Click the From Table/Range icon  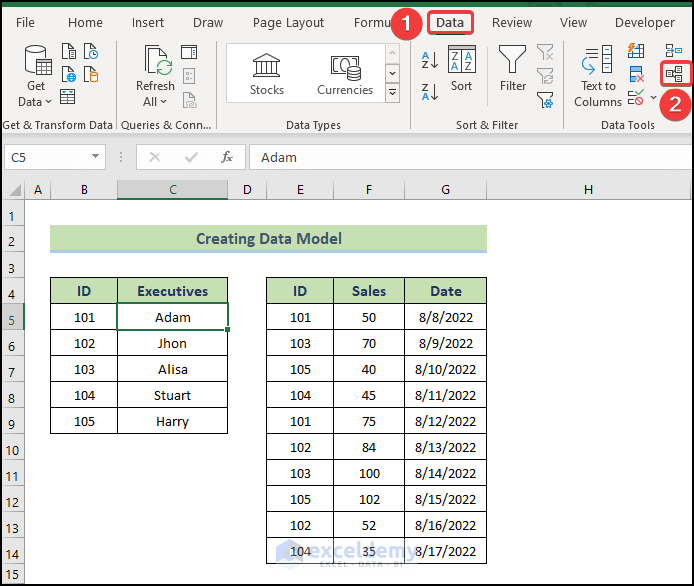pos(68,97)
